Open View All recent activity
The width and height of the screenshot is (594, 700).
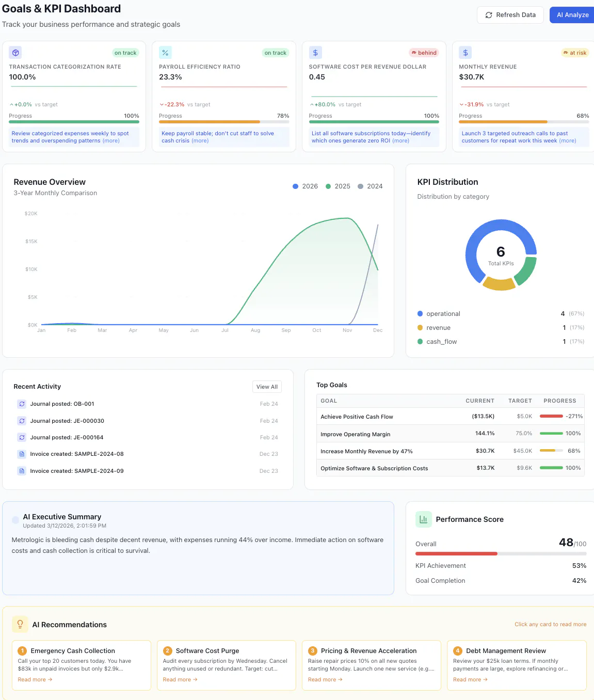point(267,387)
